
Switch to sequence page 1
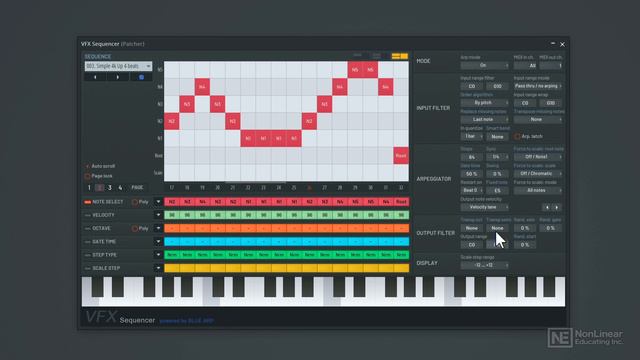[x=89, y=188]
